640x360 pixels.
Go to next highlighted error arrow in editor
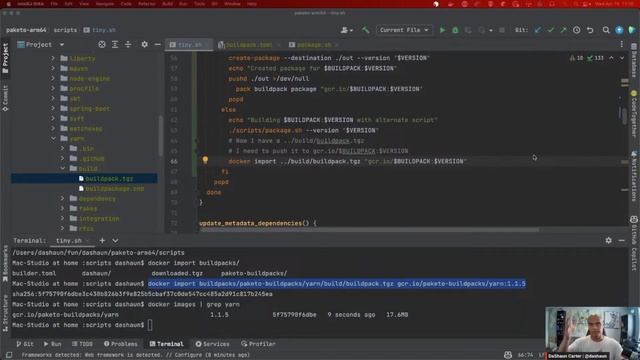(x=622, y=58)
